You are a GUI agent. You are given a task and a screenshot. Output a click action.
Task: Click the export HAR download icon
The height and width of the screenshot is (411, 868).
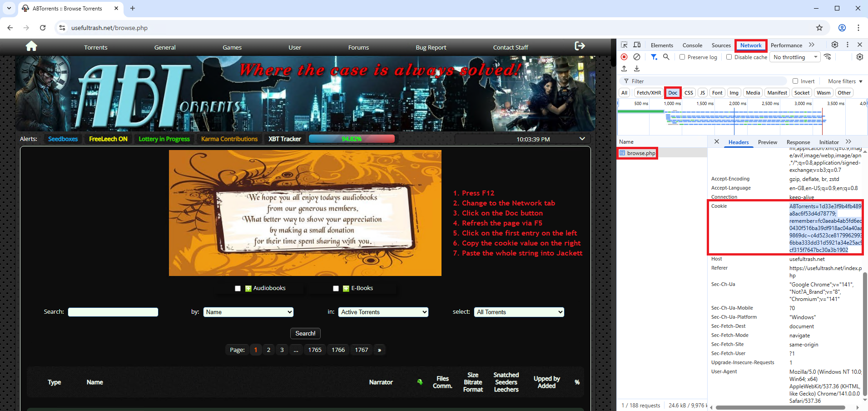pos(637,69)
